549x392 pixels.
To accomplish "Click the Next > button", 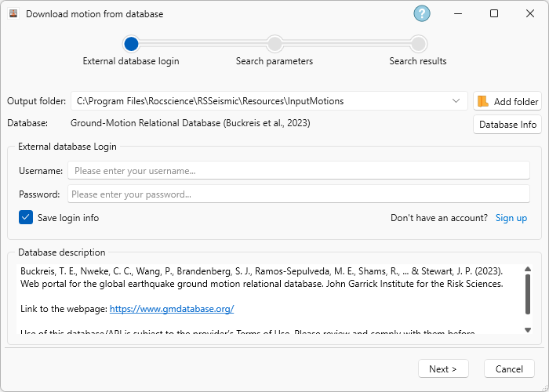I will pos(443,369).
